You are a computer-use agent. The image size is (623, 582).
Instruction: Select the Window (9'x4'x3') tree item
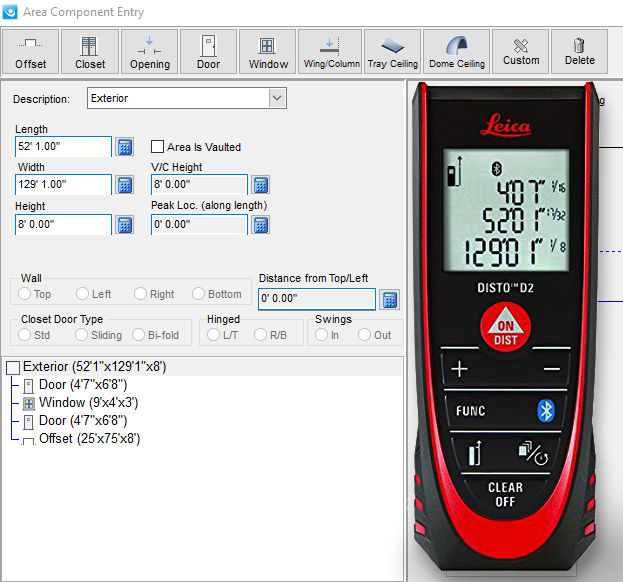(x=89, y=402)
